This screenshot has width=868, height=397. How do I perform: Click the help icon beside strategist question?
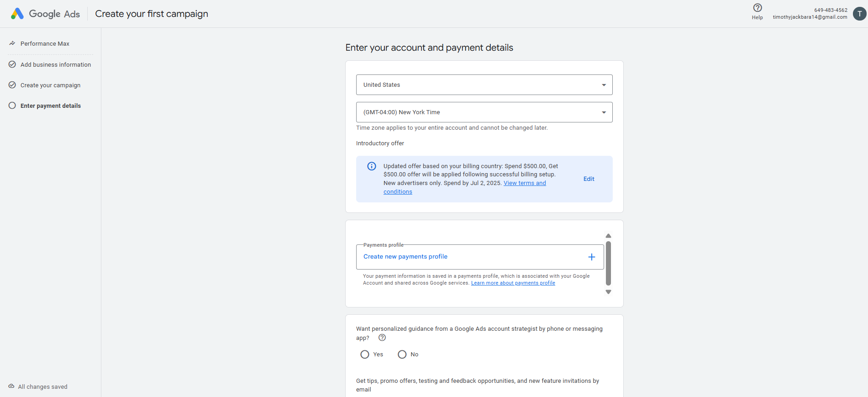(382, 338)
